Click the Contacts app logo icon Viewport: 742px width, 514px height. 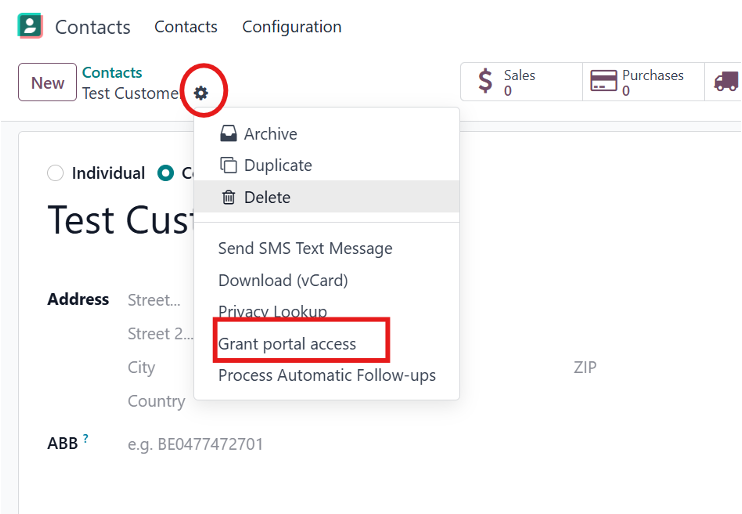tap(31, 26)
